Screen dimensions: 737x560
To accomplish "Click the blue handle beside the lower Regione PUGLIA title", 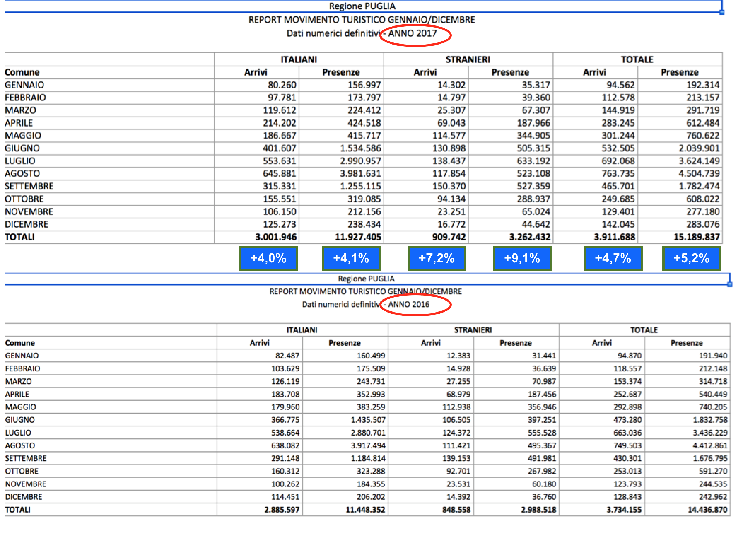I will [x=729, y=284].
